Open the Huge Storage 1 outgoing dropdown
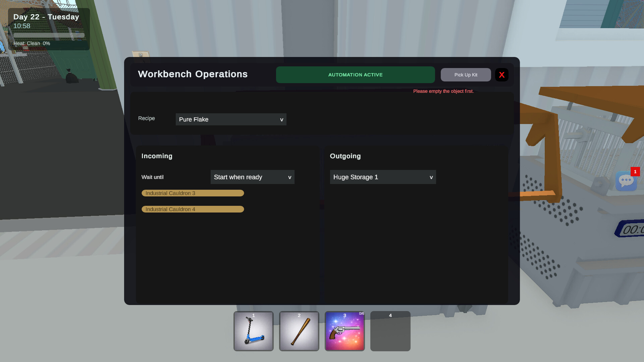Image resolution: width=644 pixels, height=362 pixels. click(x=383, y=177)
